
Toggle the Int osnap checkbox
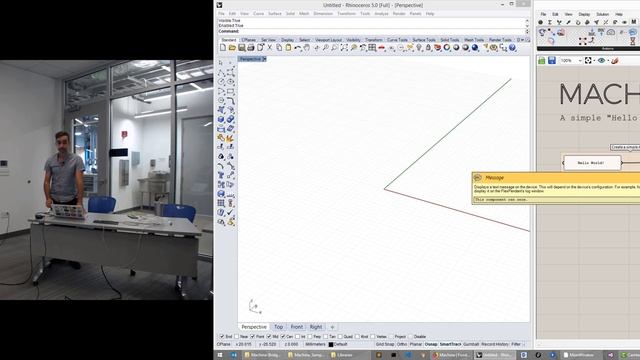pos(298,337)
